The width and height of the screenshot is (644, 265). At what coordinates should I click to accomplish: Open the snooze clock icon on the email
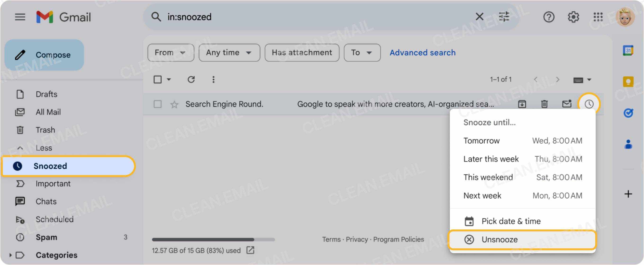(589, 104)
